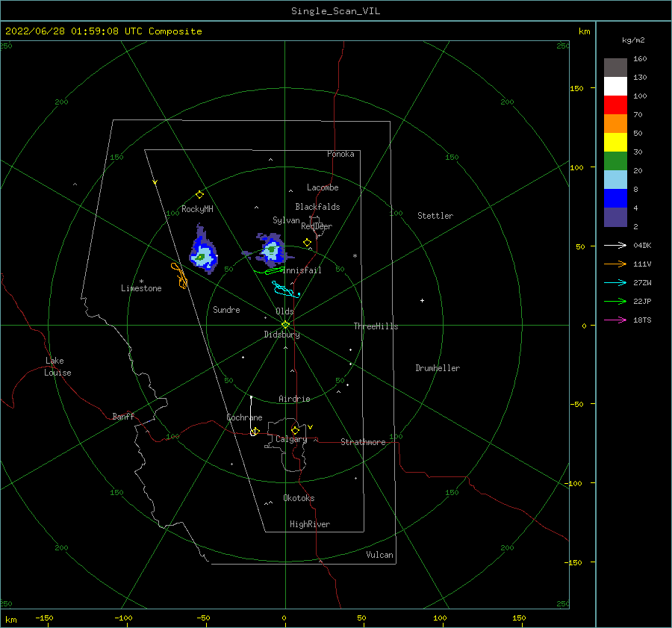Select the yellow 30-50 color swatch
The height and width of the screenshot is (628, 672).
(x=615, y=143)
